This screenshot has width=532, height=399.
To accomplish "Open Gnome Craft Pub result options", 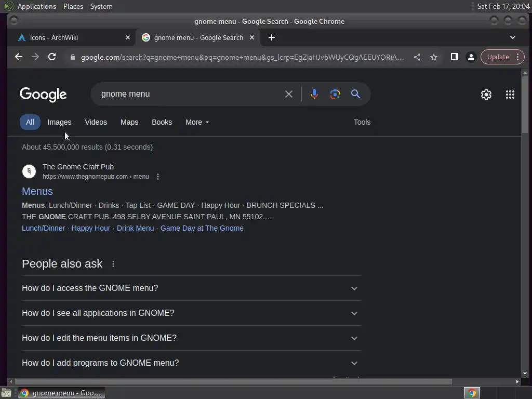I will pos(158,177).
